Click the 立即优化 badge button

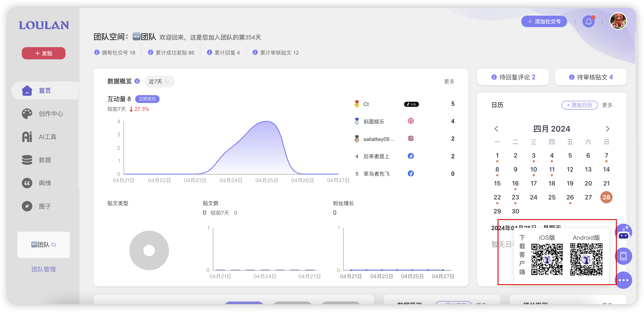coord(147,99)
